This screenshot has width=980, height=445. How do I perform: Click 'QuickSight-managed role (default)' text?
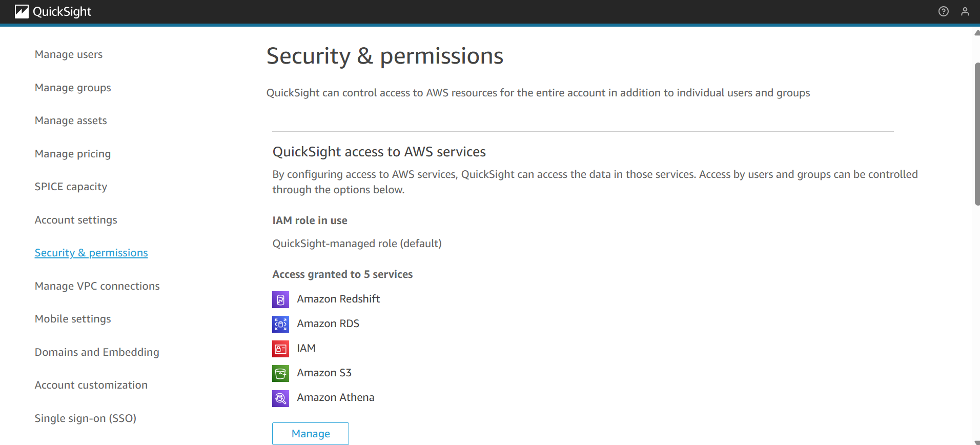coord(357,244)
